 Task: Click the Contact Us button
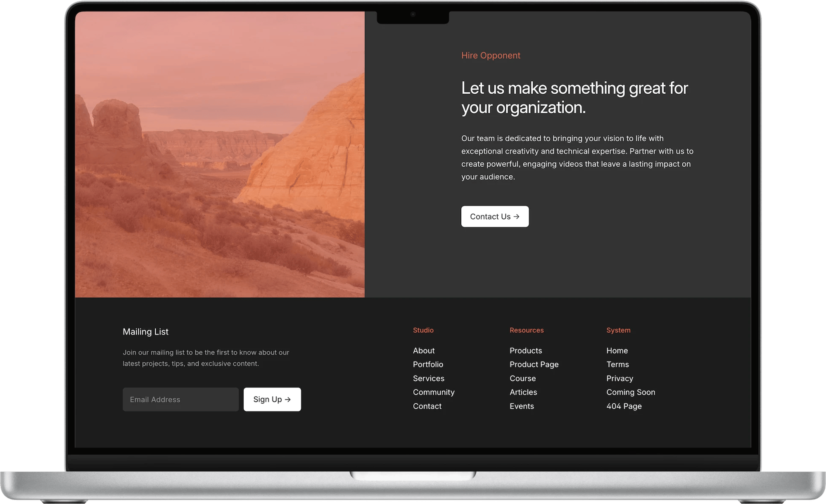[495, 216]
